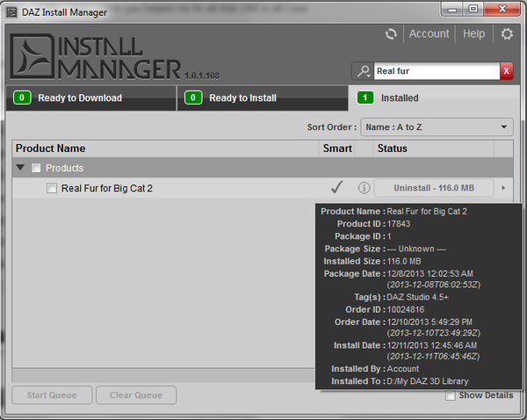The height and width of the screenshot is (420, 527).
Task: Check Real Fur for Big Cat 2 checkbox
Action: point(52,188)
